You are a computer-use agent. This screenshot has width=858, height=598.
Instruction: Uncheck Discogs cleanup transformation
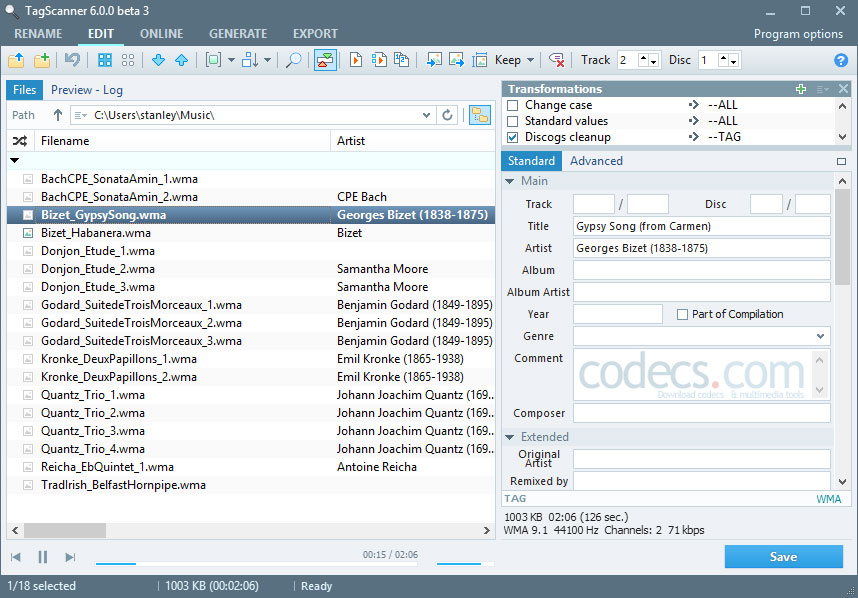coord(513,137)
